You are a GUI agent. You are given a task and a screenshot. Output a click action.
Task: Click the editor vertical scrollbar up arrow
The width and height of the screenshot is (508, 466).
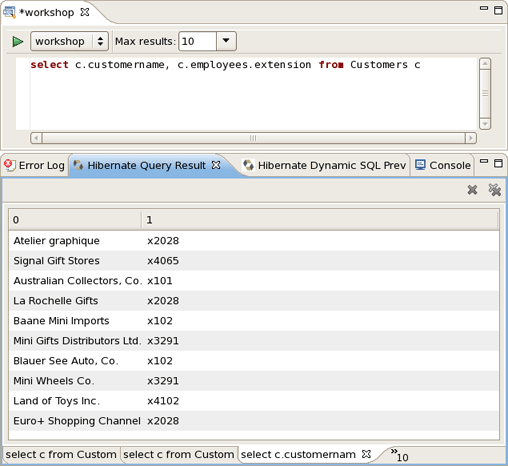pos(485,63)
